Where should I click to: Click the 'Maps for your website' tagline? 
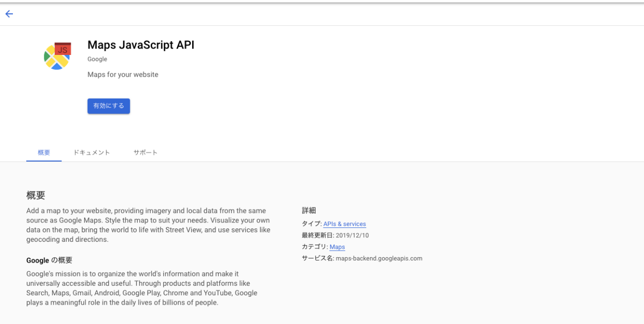[123, 75]
